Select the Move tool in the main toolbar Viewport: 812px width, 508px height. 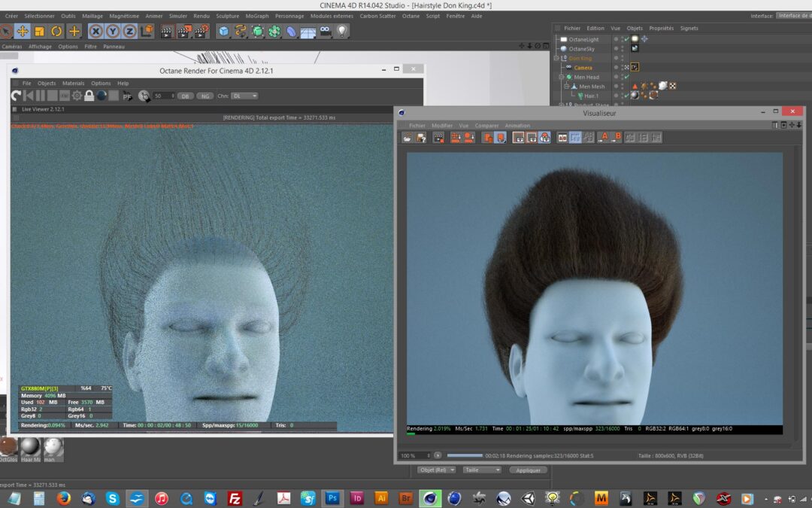pyautogui.click(x=23, y=31)
